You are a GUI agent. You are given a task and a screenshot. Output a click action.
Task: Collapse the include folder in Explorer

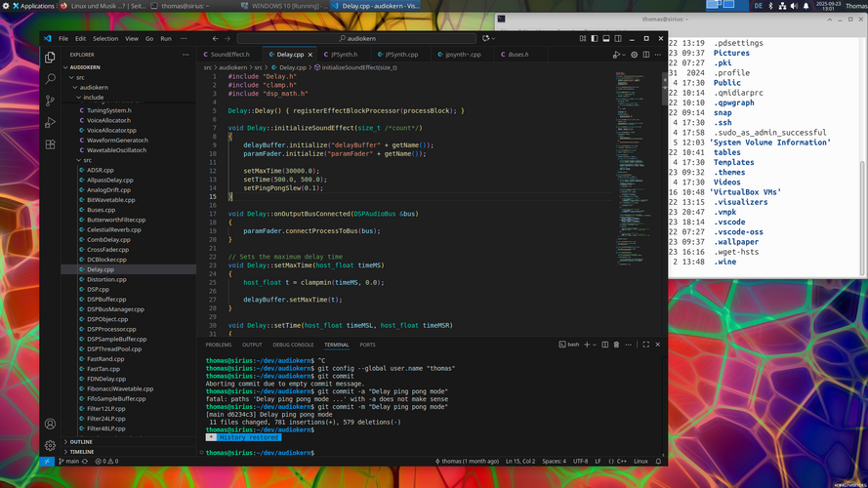[93, 98]
